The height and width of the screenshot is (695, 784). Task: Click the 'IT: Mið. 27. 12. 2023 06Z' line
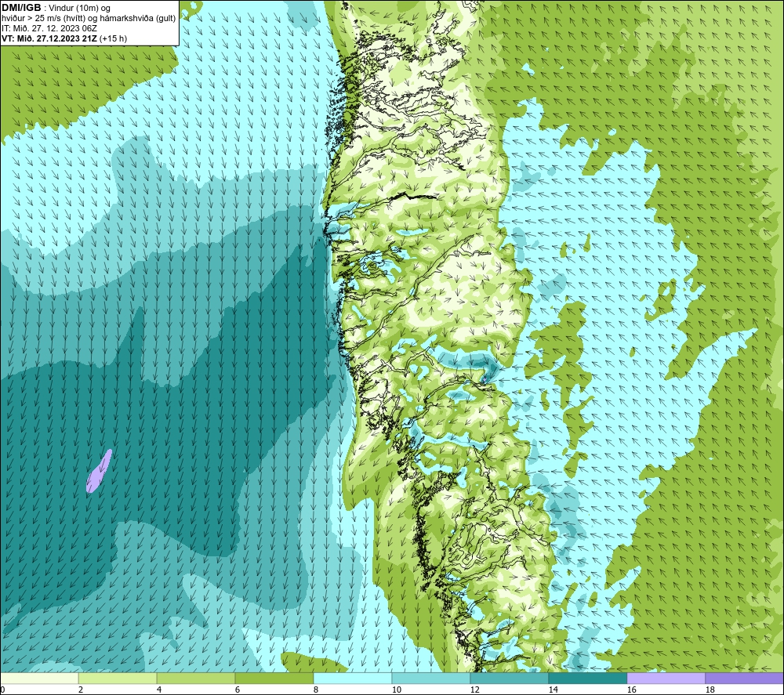tap(49, 28)
